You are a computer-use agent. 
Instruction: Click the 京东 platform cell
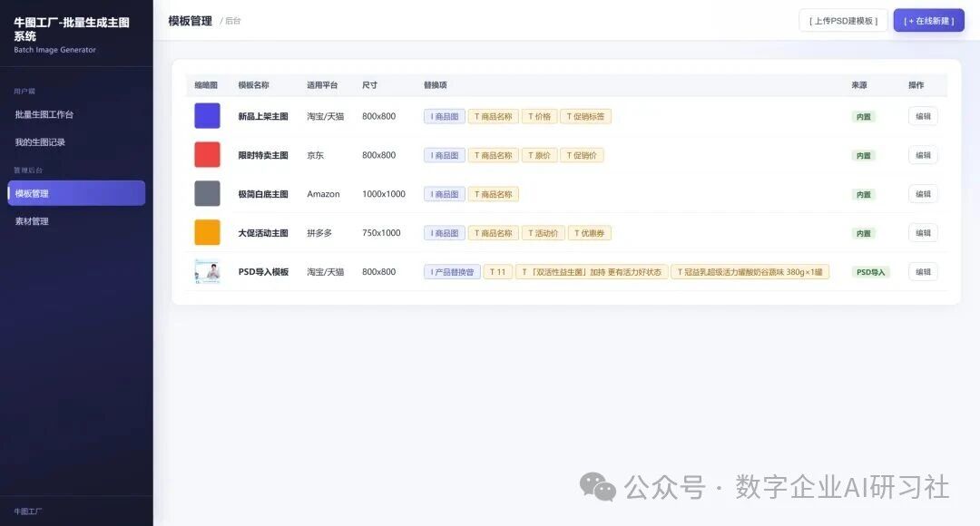click(316, 155)
